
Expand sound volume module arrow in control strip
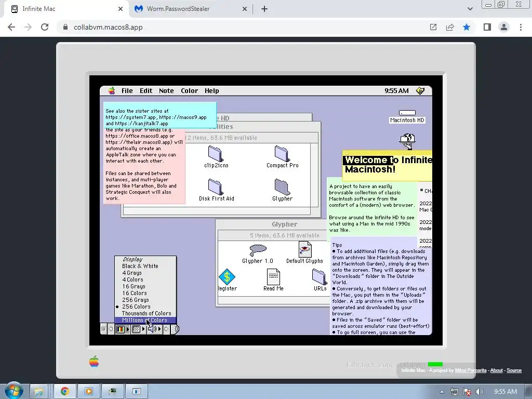[x=159, y=329]
